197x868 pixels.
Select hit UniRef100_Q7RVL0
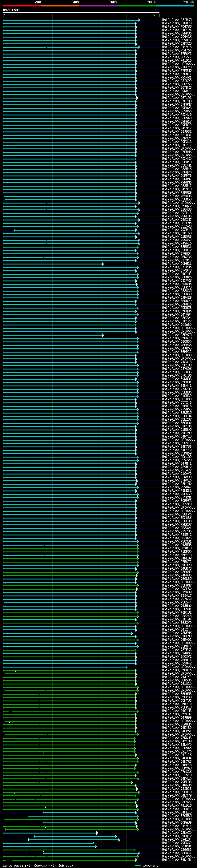click(x=177, y=481)
